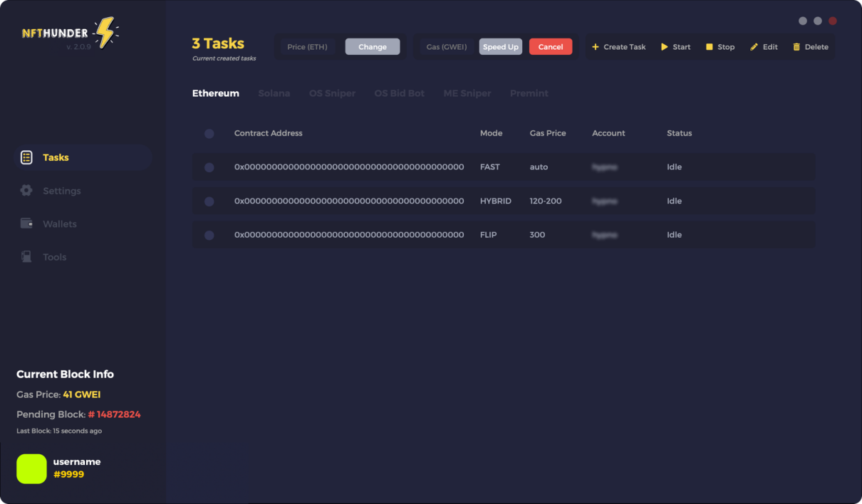Screen dimensions: 862x504
Task: Click the Change price button
Action: coord(373,47)
